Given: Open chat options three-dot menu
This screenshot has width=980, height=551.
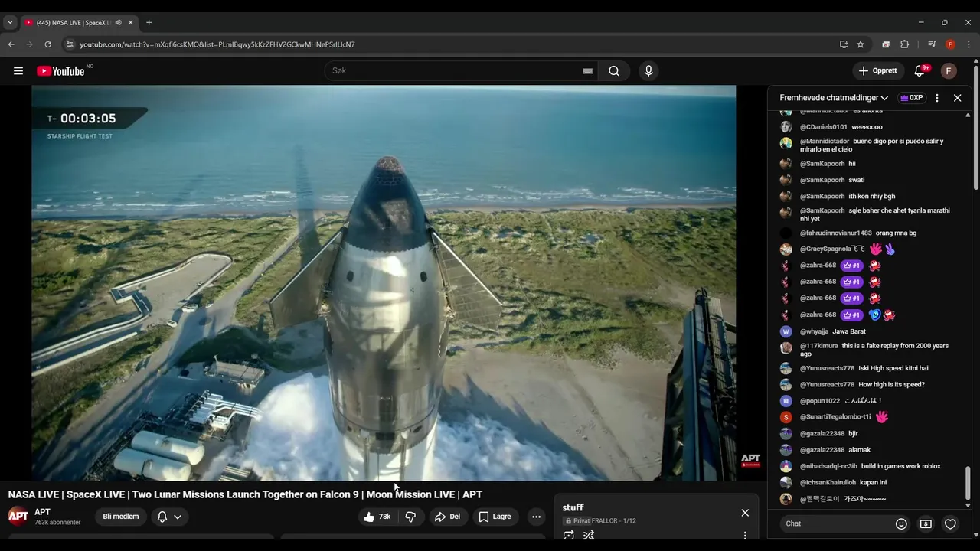Looking at the screenshot, I should click(x=937, y=98).
